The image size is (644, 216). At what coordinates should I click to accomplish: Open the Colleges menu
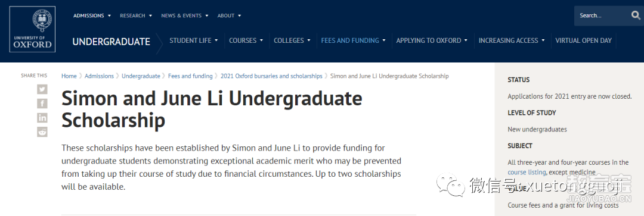point(292,40)
